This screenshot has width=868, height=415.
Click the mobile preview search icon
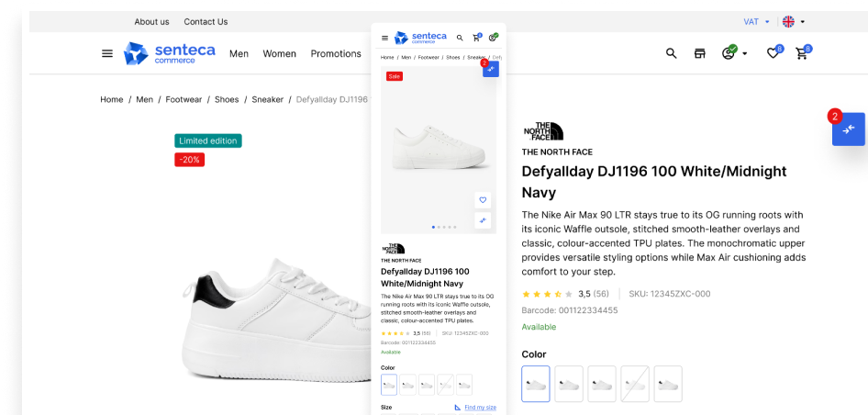pyautogui.click(x=460, y=38)
